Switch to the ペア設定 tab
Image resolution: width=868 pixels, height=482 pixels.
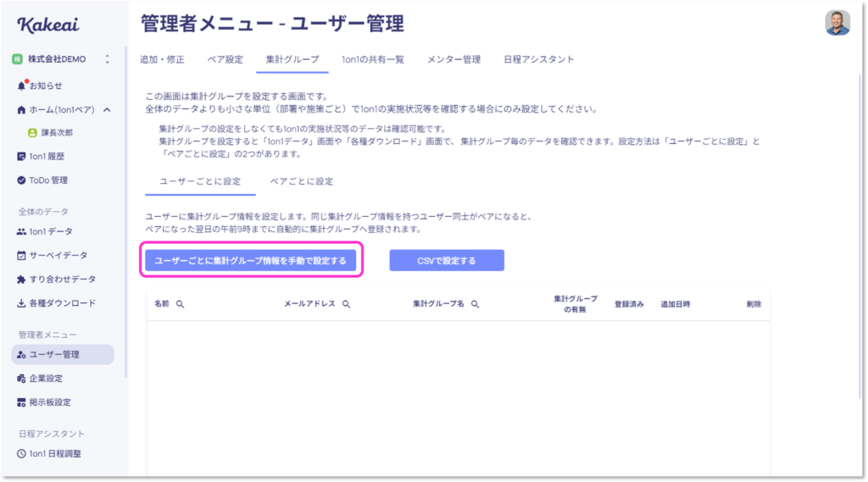pyautogui.click(x=225, y=59)
